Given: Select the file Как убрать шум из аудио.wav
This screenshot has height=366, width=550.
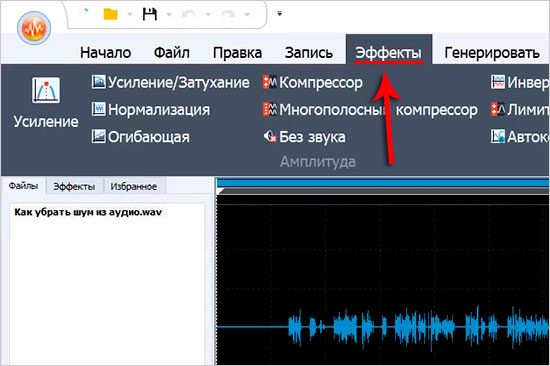Looking at the screenshot, I should coord(88,212).
